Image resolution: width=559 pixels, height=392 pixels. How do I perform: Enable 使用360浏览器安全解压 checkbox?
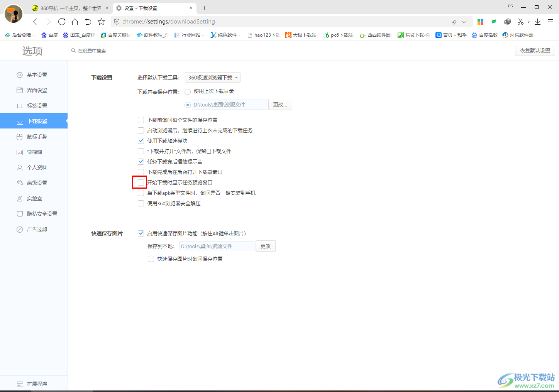pyautogui.click(x=141, y=203)
